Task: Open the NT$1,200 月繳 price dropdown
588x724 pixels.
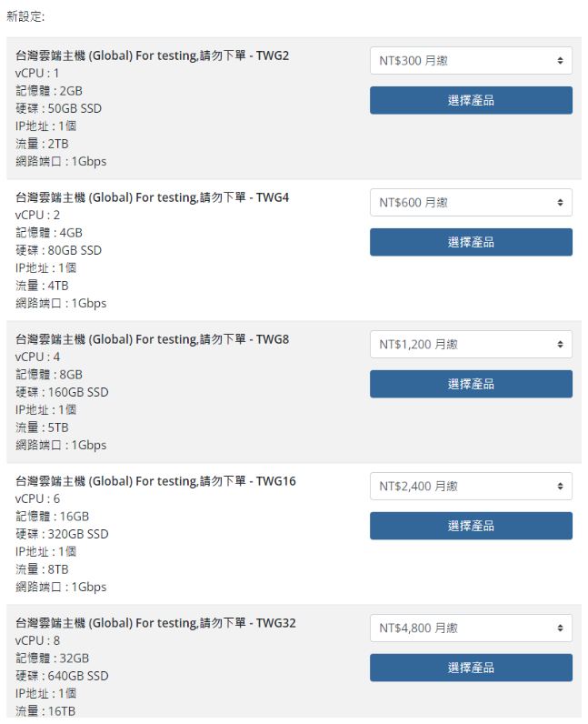Action: coord(471,345)
